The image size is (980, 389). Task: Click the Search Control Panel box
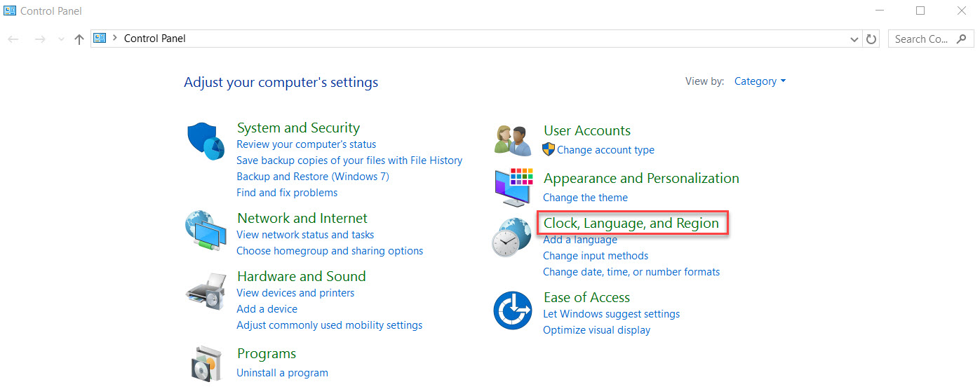tap(922, 39)
